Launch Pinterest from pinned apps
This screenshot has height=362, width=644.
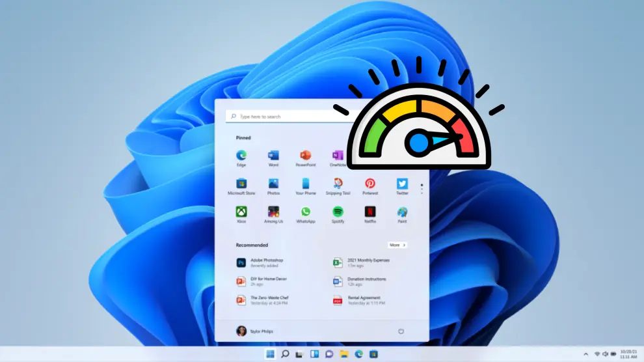coord(370,184)
